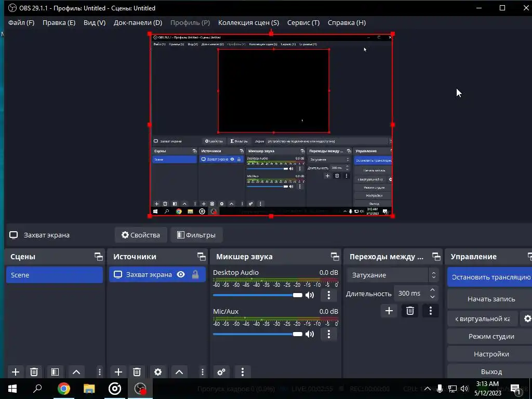This screenshot has width=532, height=399.
Task: Open the Коллекция сцен (S) menu
Action: (248, 23)
